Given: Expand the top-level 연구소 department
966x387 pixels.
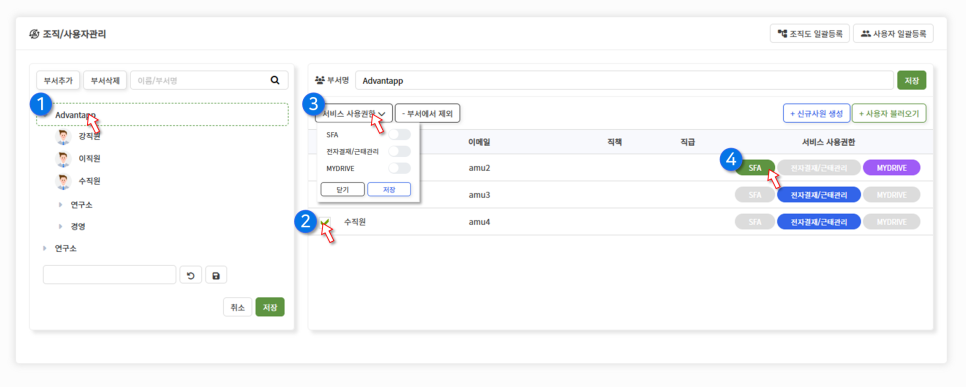Looking at the screenshot, I should point(44,248).
